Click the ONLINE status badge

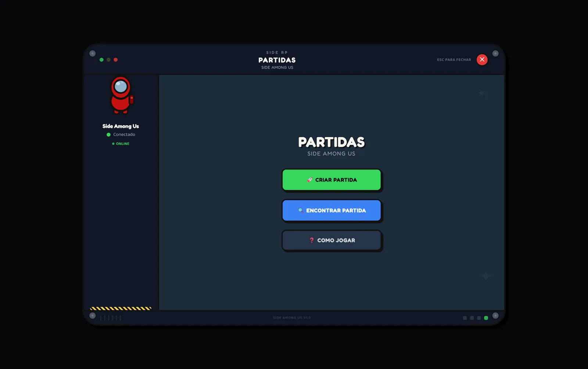[x=121, y=144]
